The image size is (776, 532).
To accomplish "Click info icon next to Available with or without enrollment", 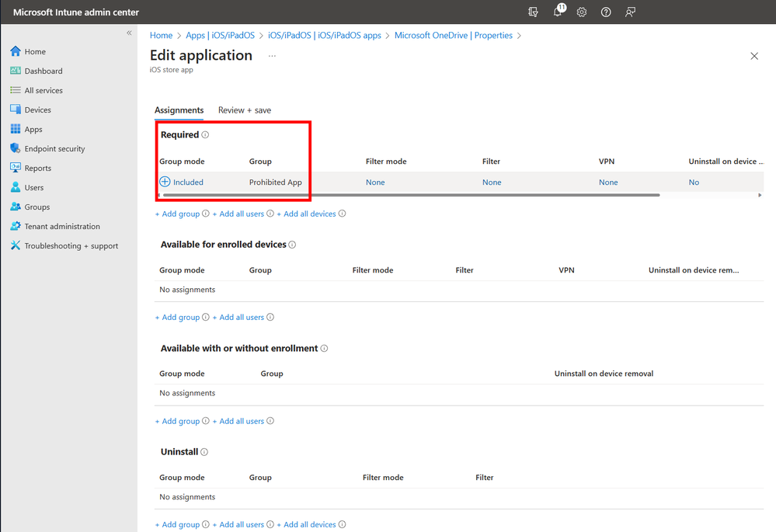I will click(324, 349).
